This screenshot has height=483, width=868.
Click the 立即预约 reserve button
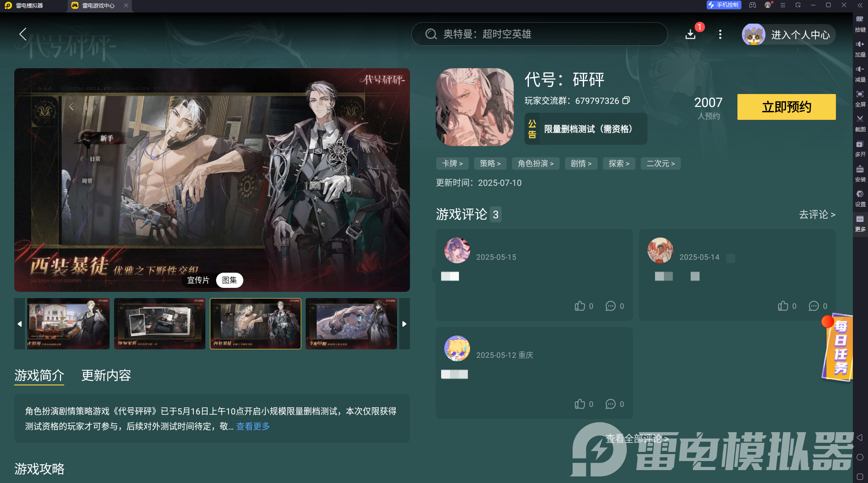(786, 107)
